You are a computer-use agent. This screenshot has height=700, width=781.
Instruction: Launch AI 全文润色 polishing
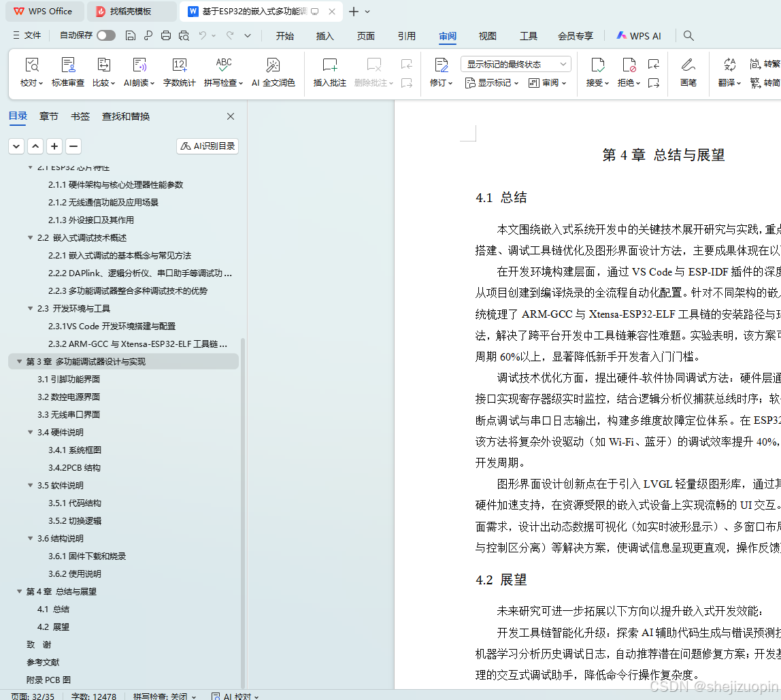273,71
